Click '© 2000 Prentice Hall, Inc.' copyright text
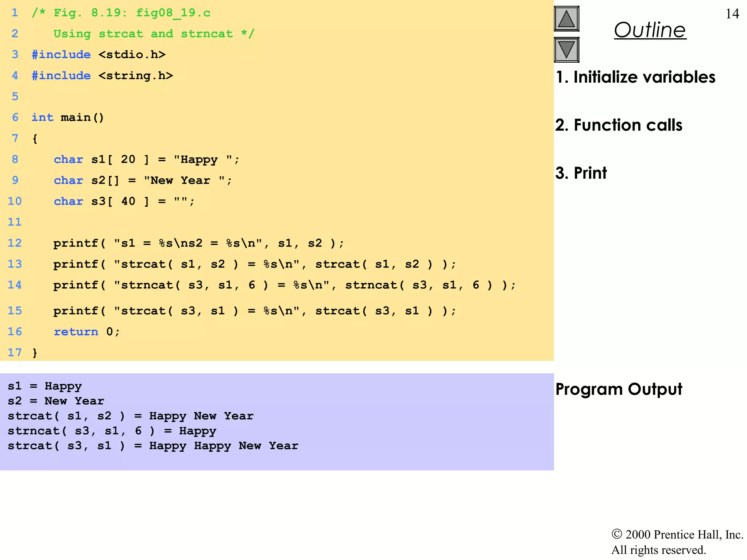The height and width of the screenshot is (560, 747). tap(677, 534)
